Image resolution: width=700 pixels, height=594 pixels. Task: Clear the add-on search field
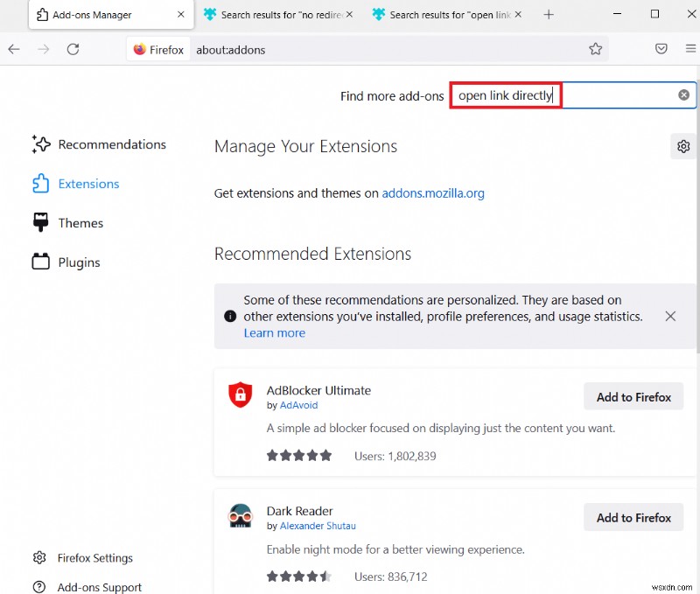pyautogui.click(x=683, y=95)
